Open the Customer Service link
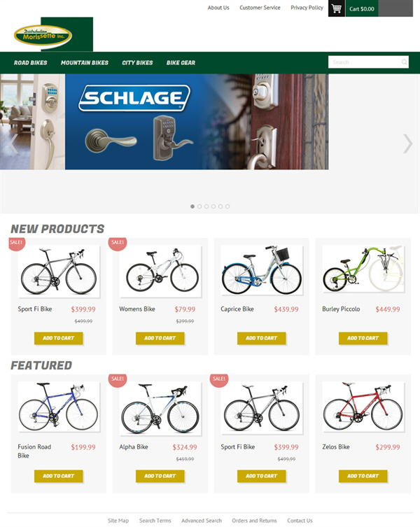 tap(260, 8)
